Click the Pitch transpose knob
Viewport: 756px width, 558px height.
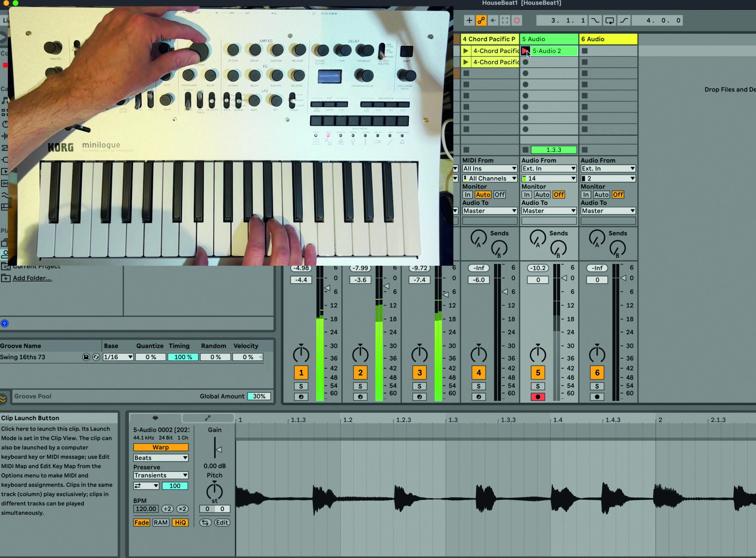(215, 491)
